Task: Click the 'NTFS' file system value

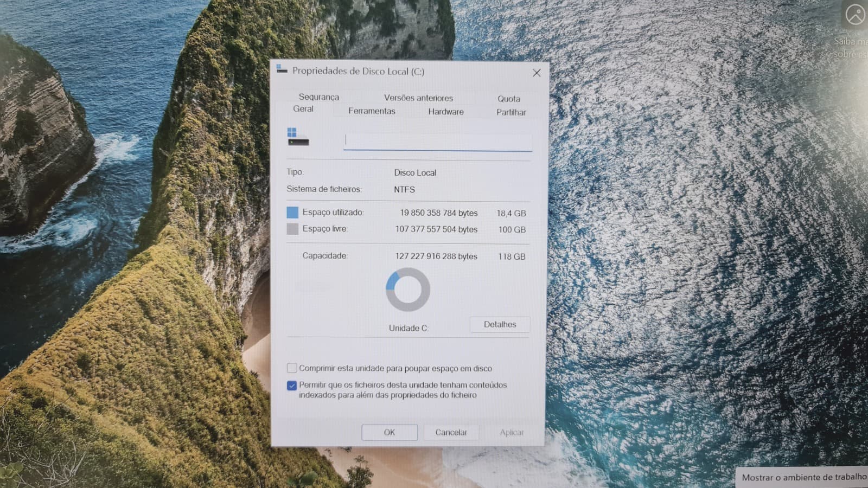Action: 404,189
